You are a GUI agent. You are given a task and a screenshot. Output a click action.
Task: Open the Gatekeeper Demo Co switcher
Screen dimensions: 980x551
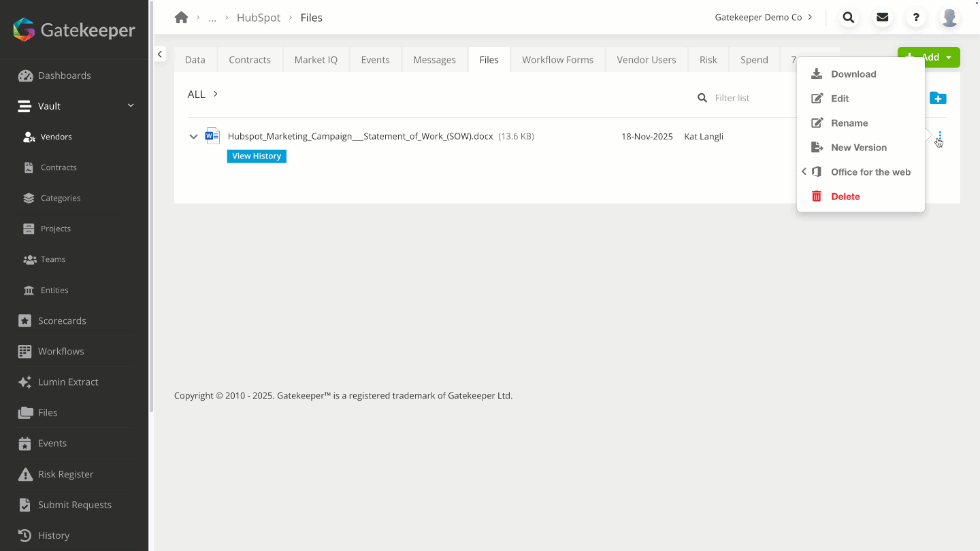tap(764, 18)
